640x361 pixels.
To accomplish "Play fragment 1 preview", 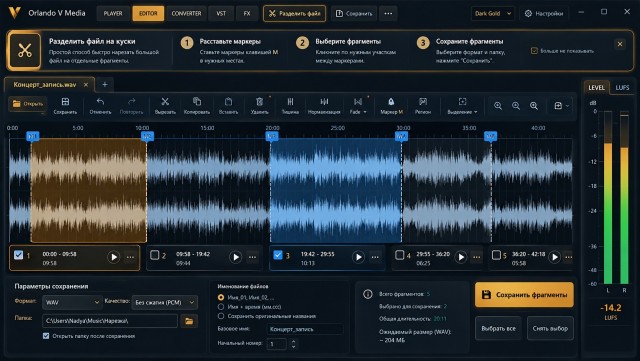I will [x=113, y=257].
